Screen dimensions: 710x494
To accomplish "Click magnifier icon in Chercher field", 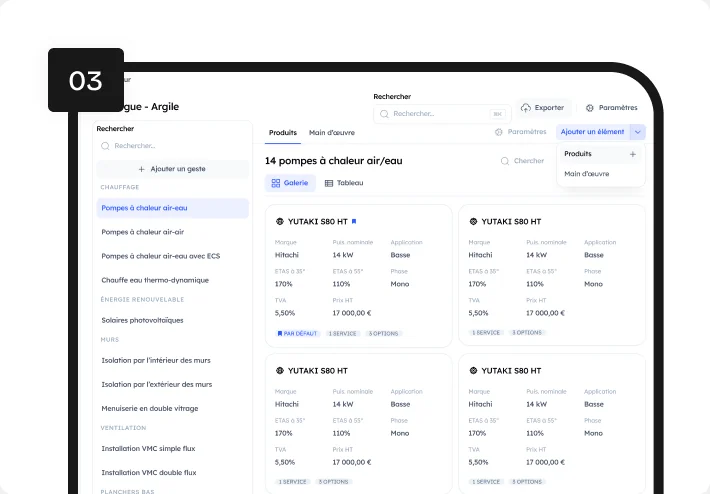I will pyautogui.click(x=504, y=161).
